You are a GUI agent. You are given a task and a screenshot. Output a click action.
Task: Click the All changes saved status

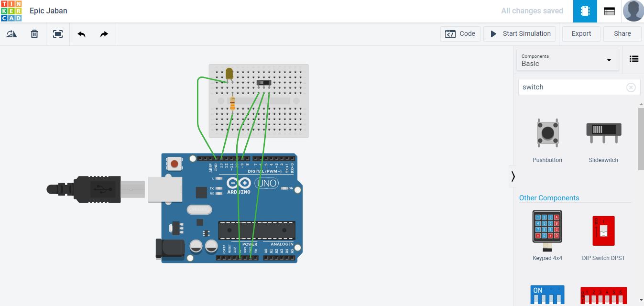[532, 11]
